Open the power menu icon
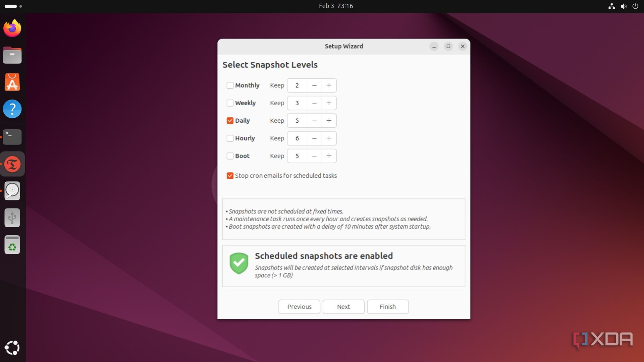The width and height of the screenshot is (644, 362). [635, 6]
